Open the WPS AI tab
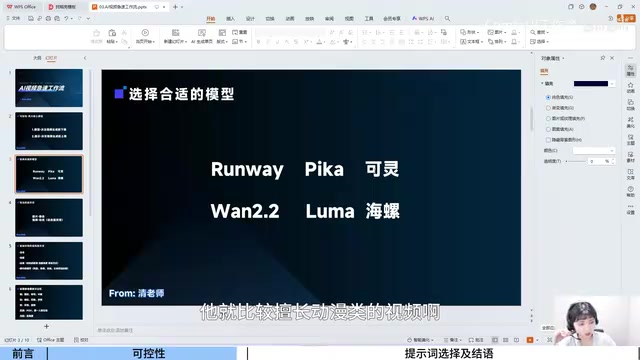Viewport: 640px width, 360px height. pyautogui.click(x=423, y=18)
